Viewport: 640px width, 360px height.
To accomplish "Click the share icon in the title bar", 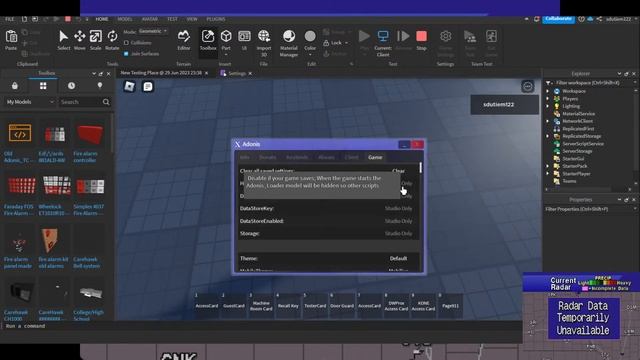I will click(x=599, y=19).
